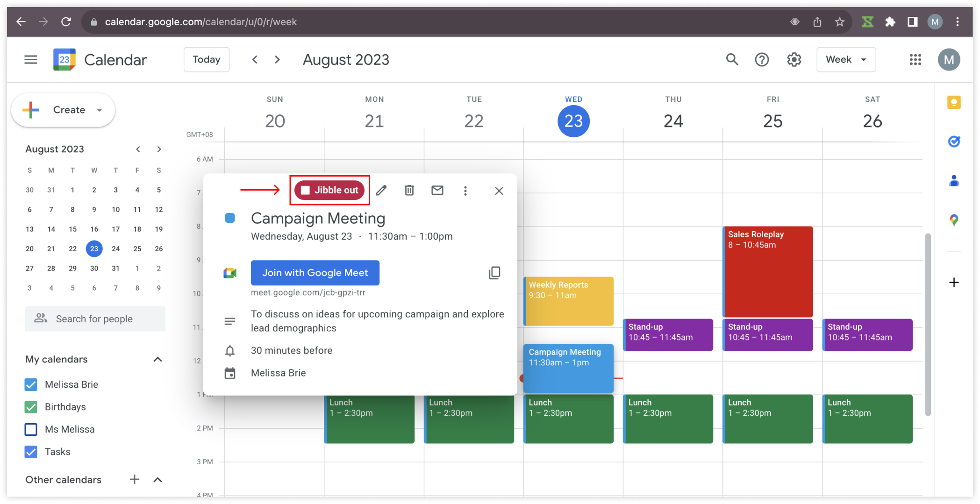Open Google Keep in side panel

point(954,102)
